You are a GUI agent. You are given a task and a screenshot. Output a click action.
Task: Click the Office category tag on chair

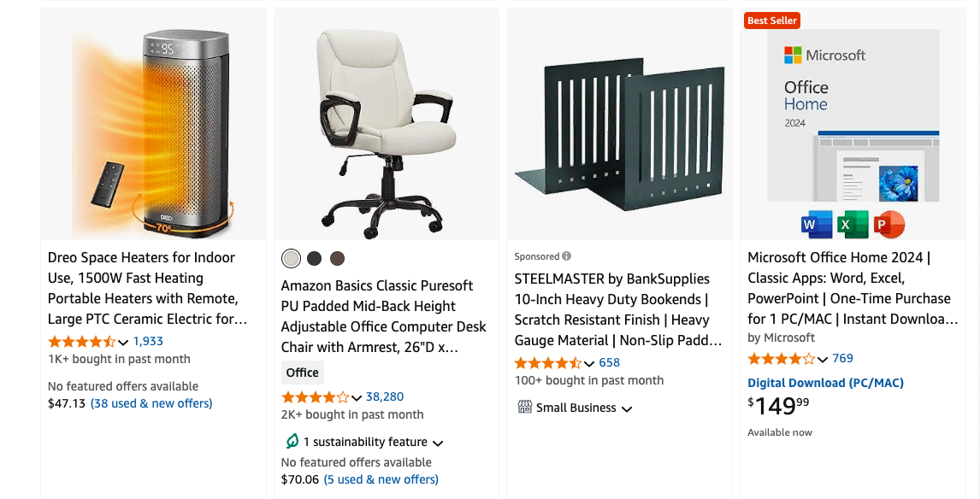pyautogui.click(x=302, y=373)
